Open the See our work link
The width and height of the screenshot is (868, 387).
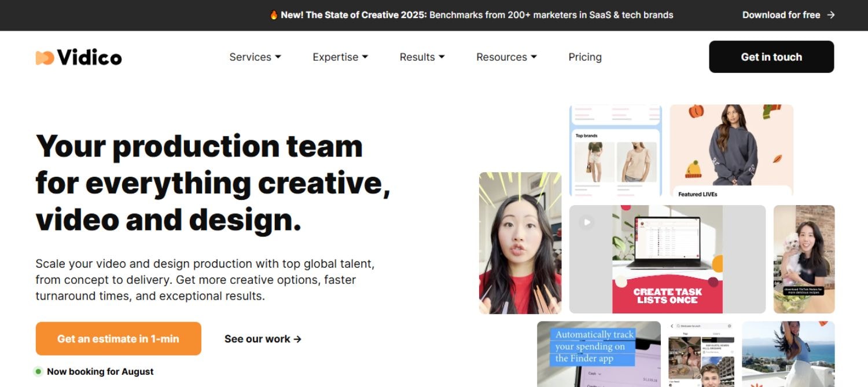(x=263, y=339)
